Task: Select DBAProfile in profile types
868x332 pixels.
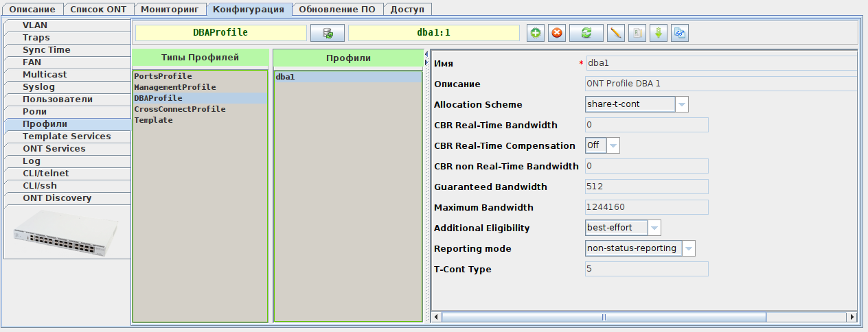Action: pyautogui.click(x=200, y=98)
